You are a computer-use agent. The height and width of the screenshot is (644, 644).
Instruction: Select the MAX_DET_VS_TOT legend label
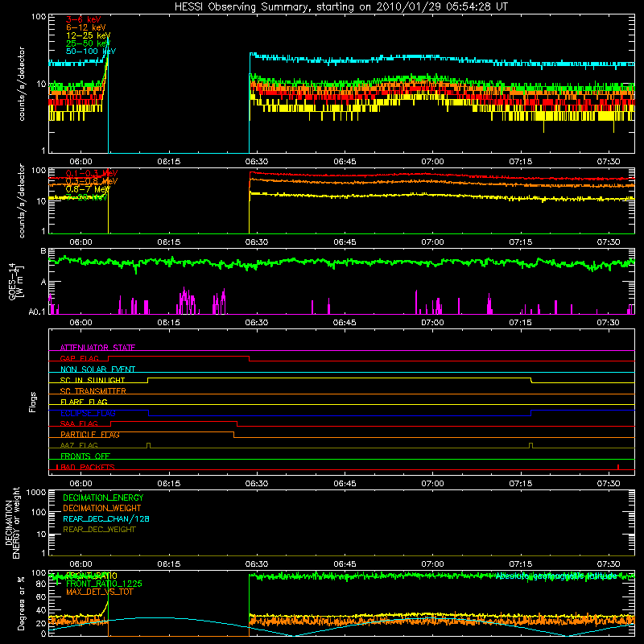pyautogui.click(x=100, y=592)
